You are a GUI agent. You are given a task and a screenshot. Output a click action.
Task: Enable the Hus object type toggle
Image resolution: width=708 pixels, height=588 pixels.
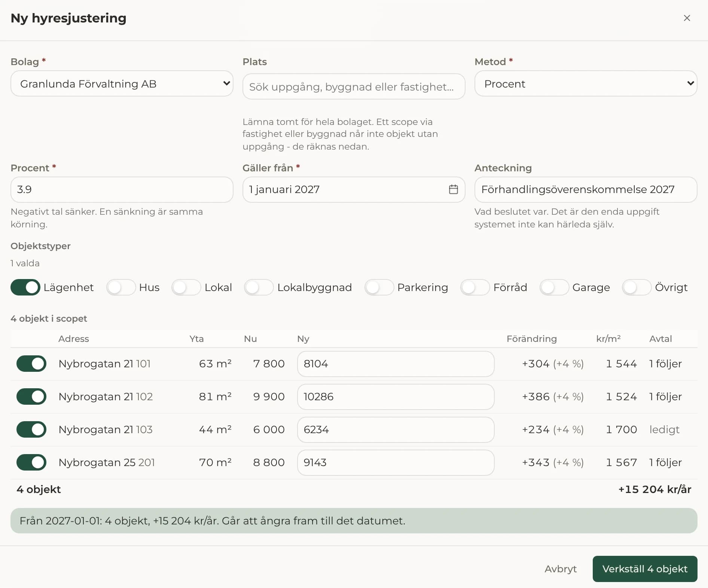(x=121, y=287)
